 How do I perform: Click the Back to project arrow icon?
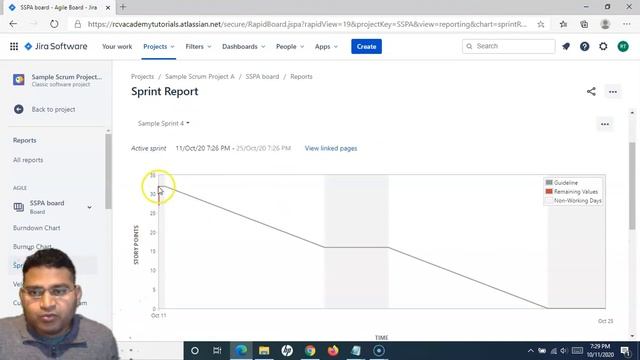click(19, 109)
